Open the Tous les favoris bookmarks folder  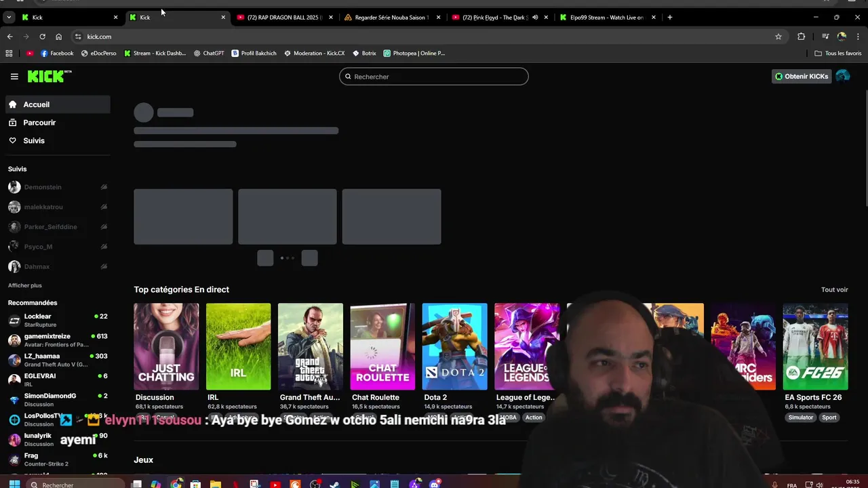click(838, 53)
